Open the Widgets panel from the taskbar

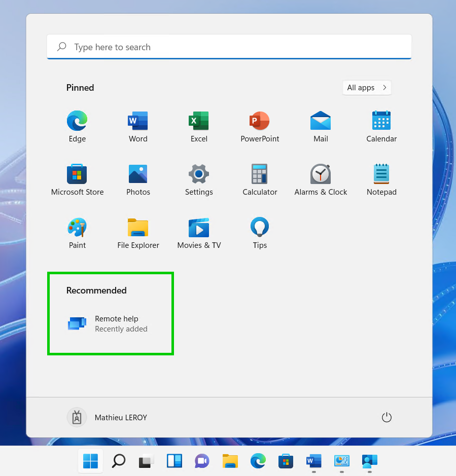[x=174, y=461]
